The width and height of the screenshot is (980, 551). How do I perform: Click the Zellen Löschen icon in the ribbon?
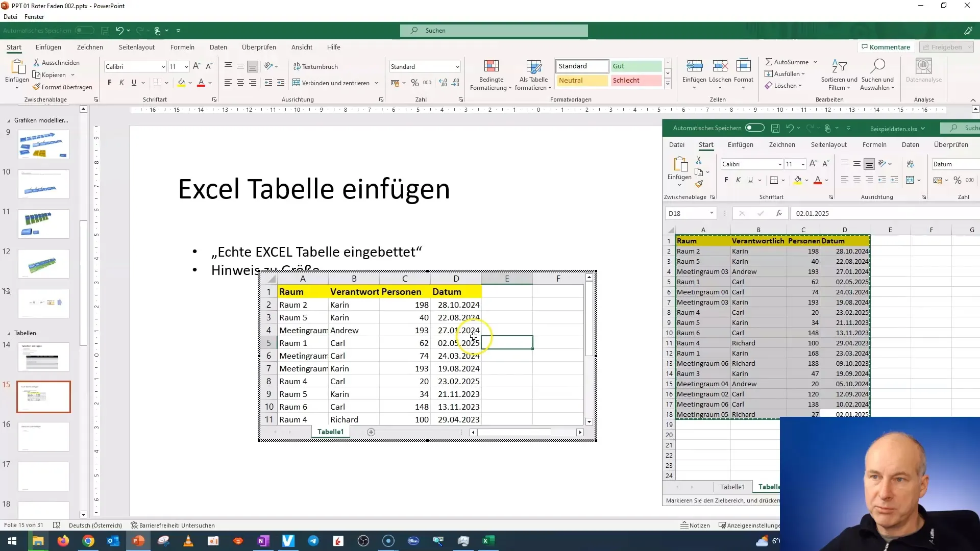pyautogui.click(x=720, y=66)
